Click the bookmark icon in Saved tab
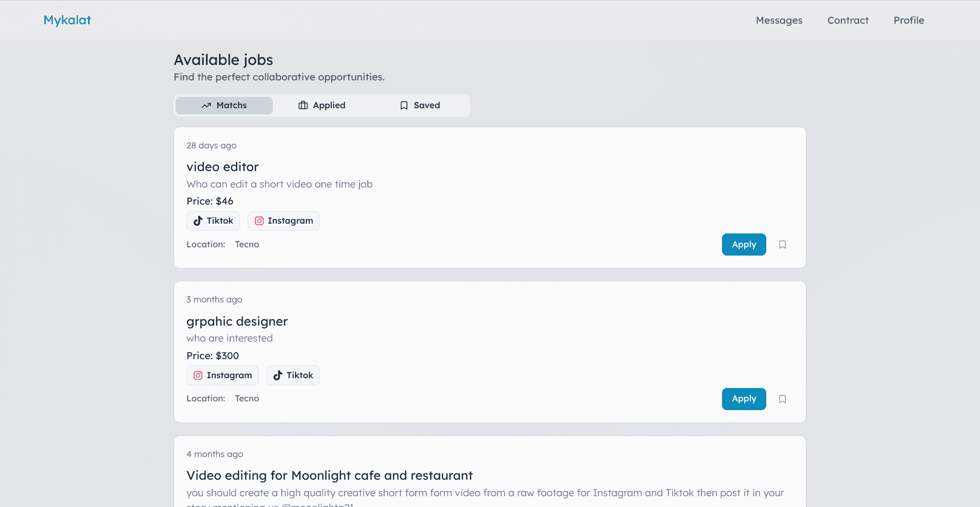Viewport: 980px width, 507px height. pyautogui.click(x=404, y=106)
